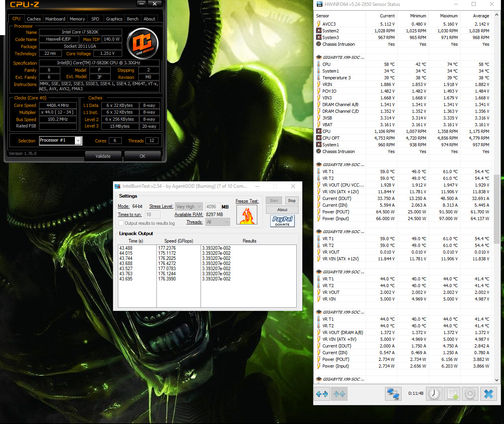Click the Validate button in CPU-Z
This screenshot has height=424, width=504.
point(103,156)
